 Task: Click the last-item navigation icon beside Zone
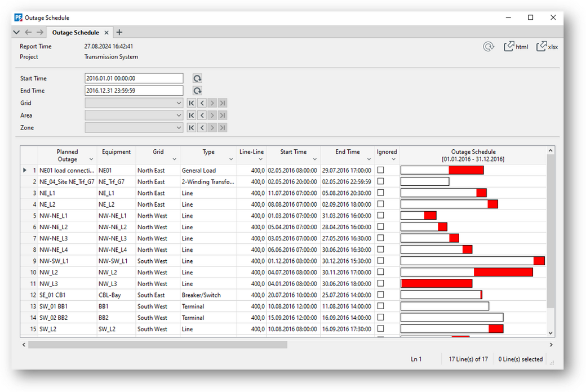pos(221,127)
